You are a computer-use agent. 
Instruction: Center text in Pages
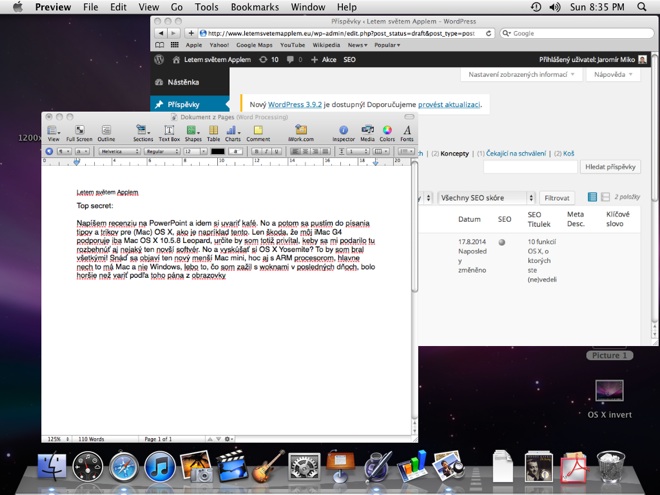click(305, 151)
